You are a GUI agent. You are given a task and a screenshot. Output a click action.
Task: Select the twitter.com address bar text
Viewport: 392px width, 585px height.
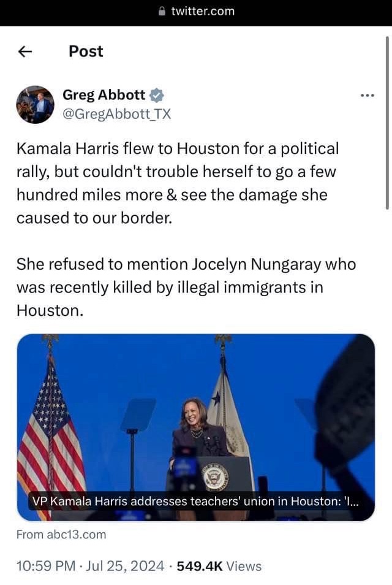[x=203, y=11]
